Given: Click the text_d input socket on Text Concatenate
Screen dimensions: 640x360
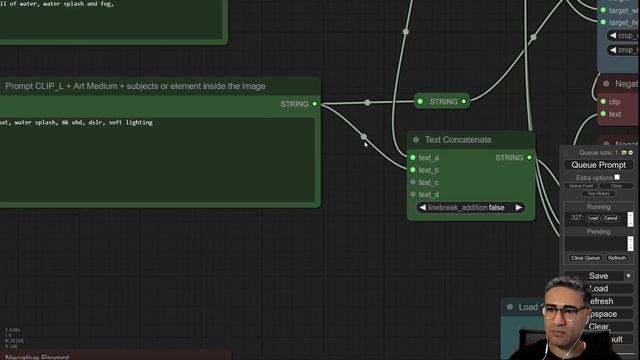Looking at the screenshot, I should tap(413, 194).
